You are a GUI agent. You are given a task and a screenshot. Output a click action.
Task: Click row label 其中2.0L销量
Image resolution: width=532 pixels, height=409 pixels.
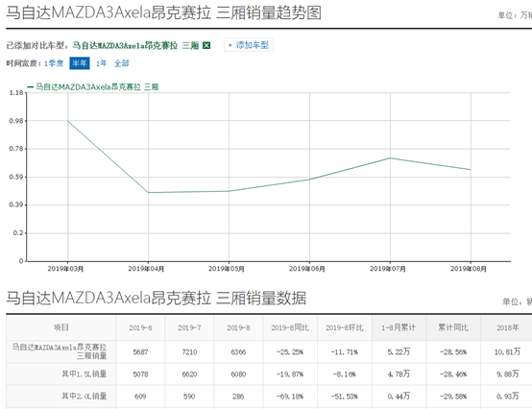(x=85, y=397)
